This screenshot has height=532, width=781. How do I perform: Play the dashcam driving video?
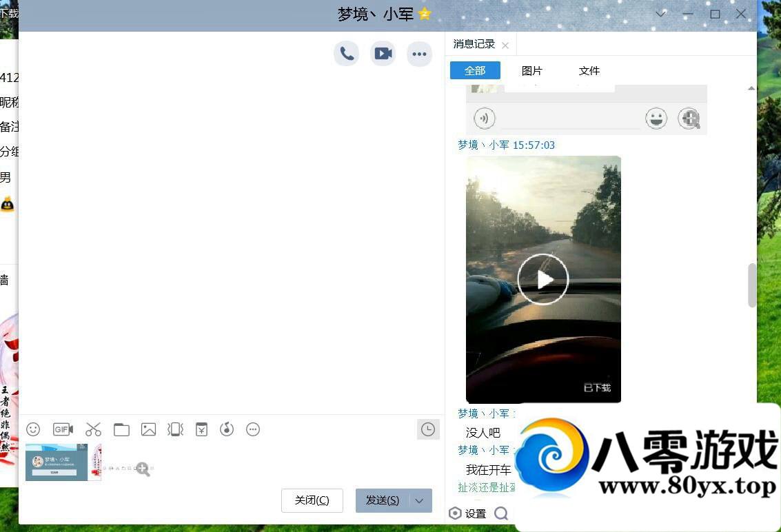pos(543,279)
